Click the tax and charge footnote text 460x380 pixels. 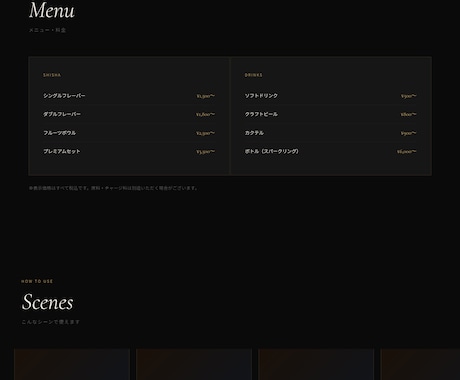pyautogui.click(x=113, y=188)
